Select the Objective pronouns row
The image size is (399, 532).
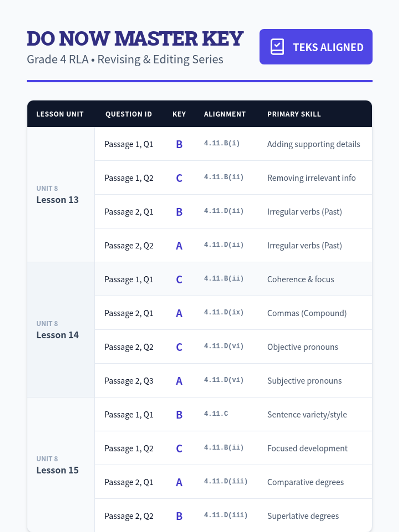click(x=233, y=347)
